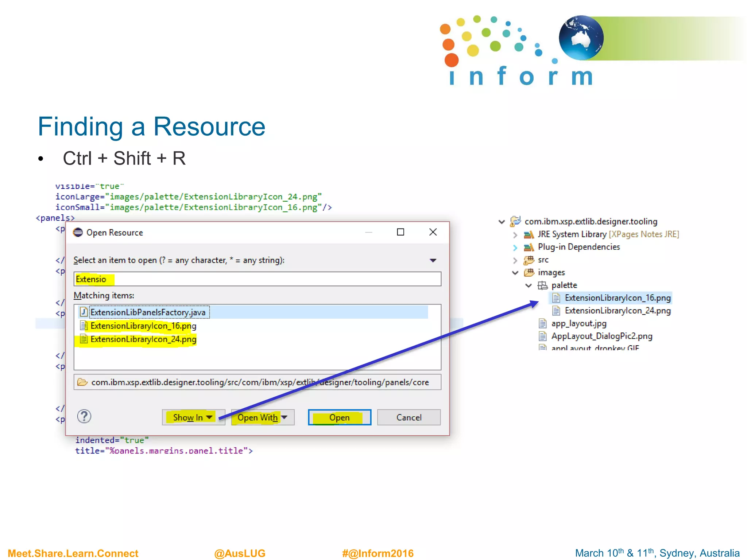Click the src source folder icon
The width and height of the screenshot is (747, 560).
coord(529,260)
